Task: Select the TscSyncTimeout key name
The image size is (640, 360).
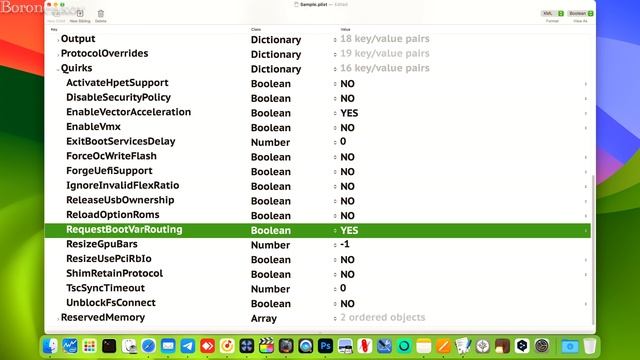Action: click(x=105, y=288)
